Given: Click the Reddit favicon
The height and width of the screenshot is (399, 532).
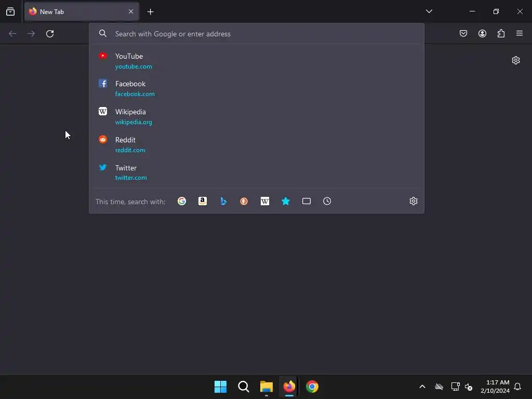Looking at the screenshot, I should [103, 139].
